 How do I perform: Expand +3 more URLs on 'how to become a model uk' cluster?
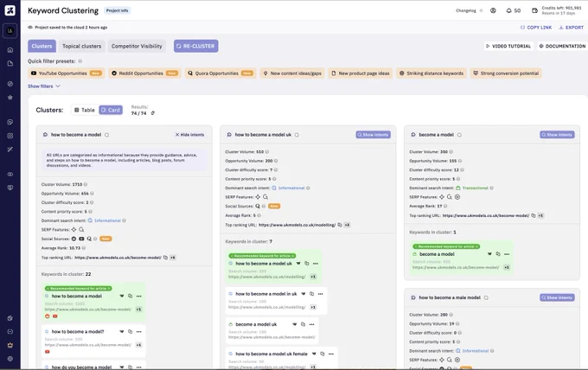[x=348, y=225]
